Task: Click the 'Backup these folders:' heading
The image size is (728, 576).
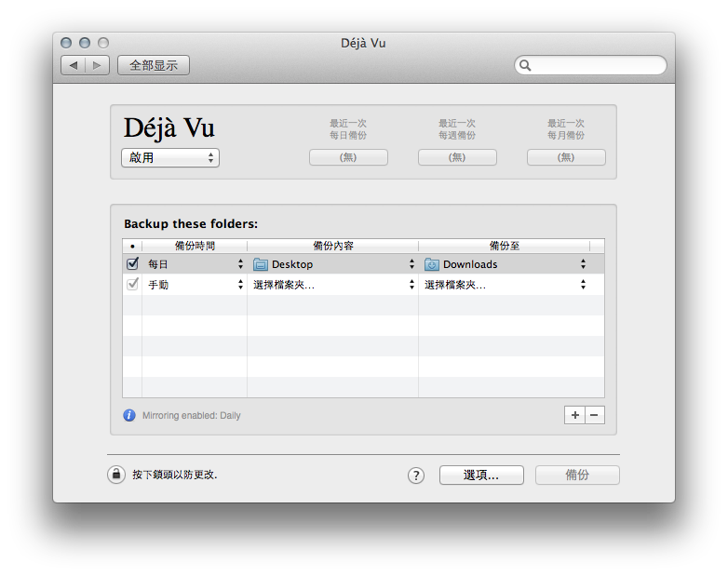Action: tap(191, 223)
